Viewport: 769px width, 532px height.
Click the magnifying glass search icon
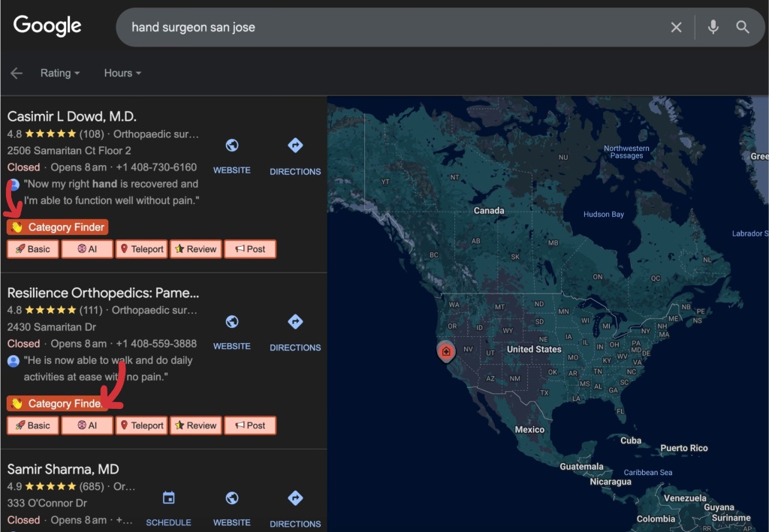pyautogui.click(x=743, y=27)
